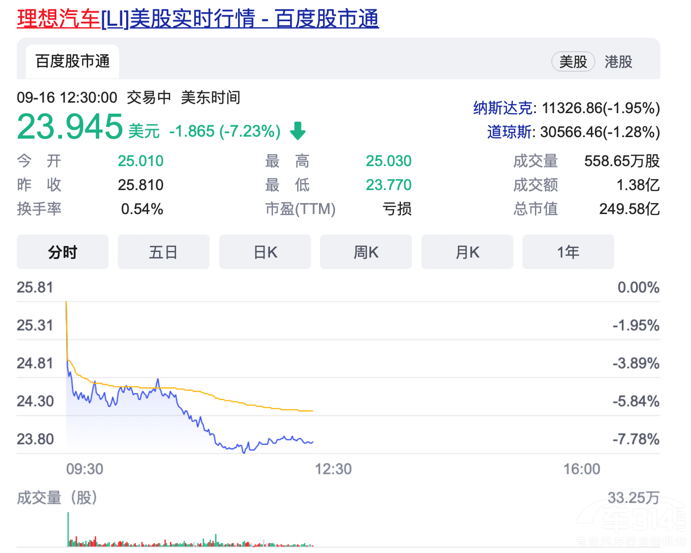Switch to the 港股 market toggle
This screenshot has width=691, height=553.
pos(618,61)
